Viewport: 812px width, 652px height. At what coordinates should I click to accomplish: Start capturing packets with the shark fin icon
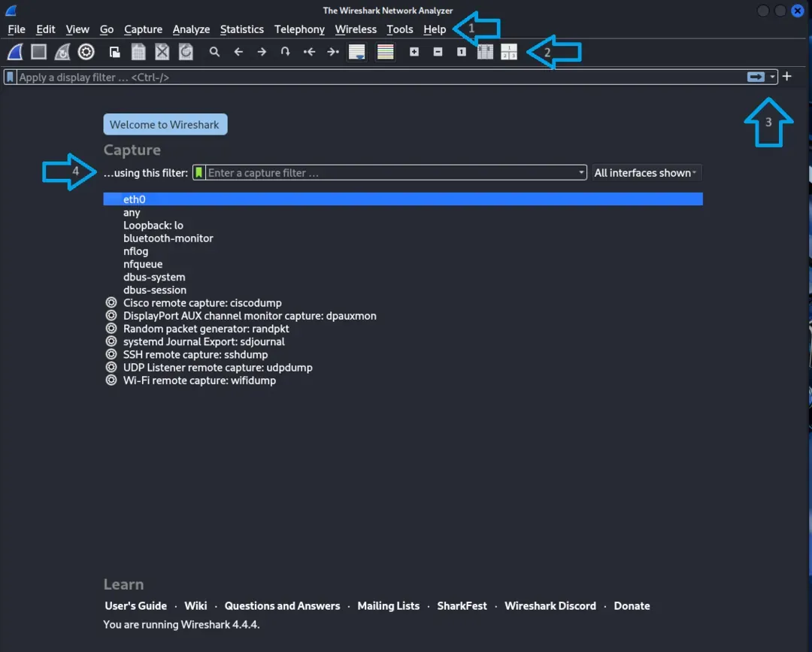15,52
